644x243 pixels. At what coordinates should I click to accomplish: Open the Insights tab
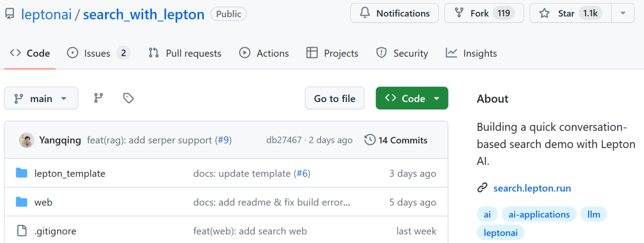click(471, 53)
